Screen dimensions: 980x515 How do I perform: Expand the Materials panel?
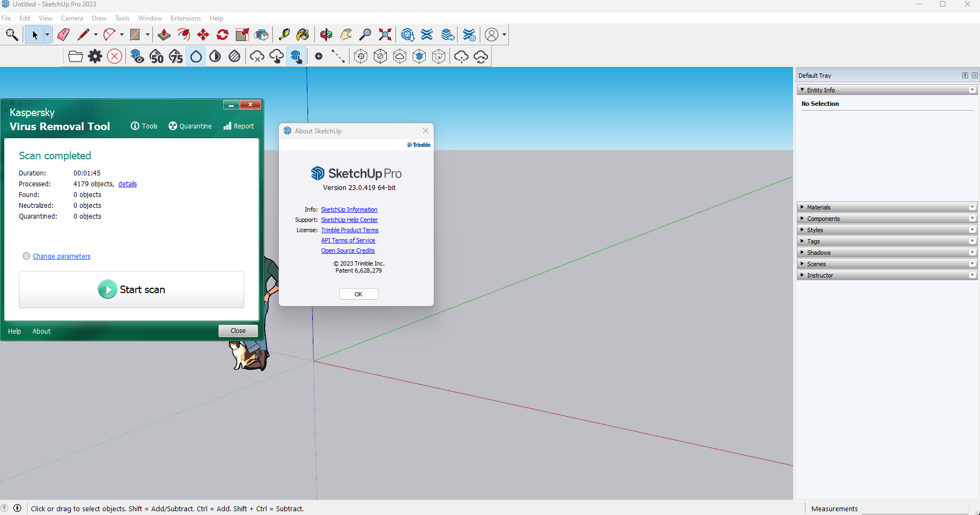pos(802,207)
